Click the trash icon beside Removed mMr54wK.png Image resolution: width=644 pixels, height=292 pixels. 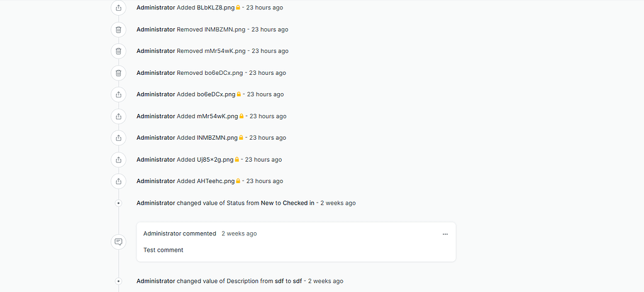tap(118, 51)
